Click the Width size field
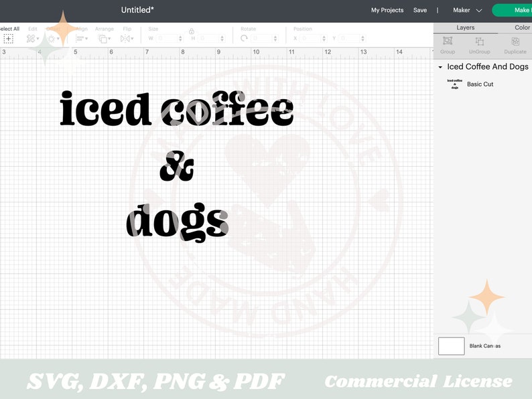Image resolution: width=532 pixels, height=399 pixels. click(x=167, y=38)
